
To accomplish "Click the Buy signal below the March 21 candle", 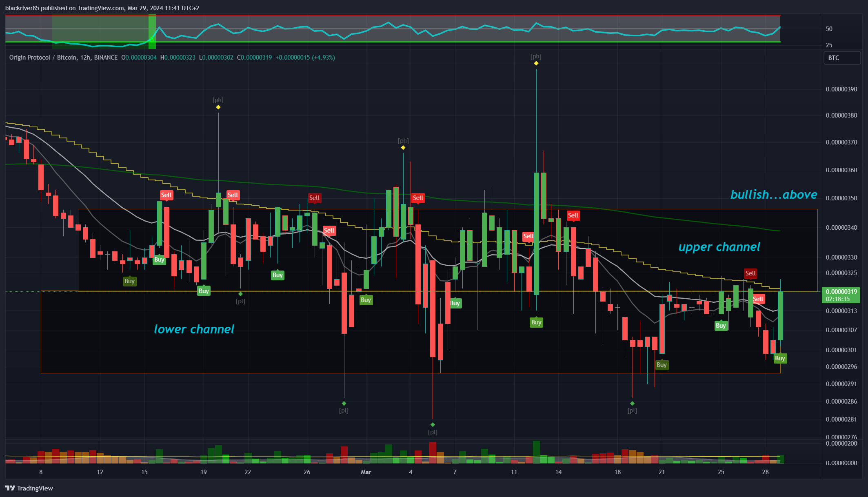I will point(662,365).
